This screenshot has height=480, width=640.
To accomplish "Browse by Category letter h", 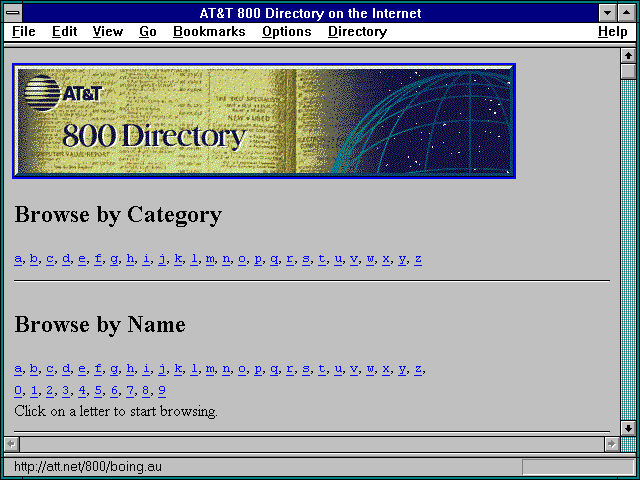I will (130, 259).
